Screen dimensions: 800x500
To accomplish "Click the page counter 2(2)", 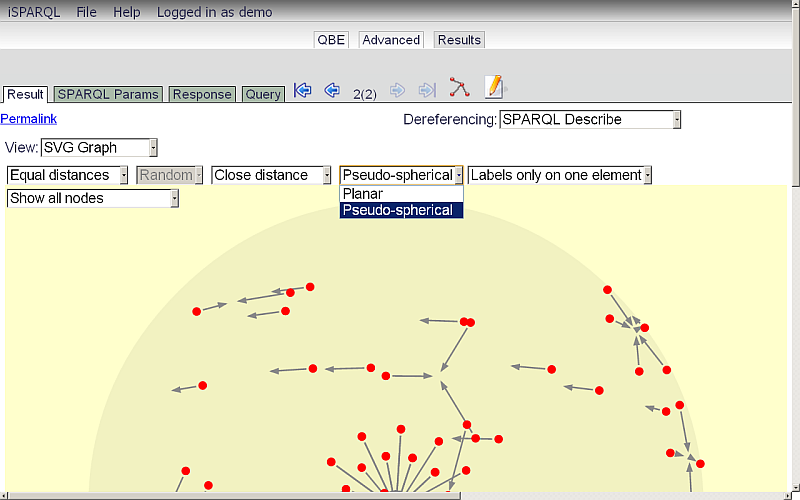I will pyautogui.click(x=365, y=94).
